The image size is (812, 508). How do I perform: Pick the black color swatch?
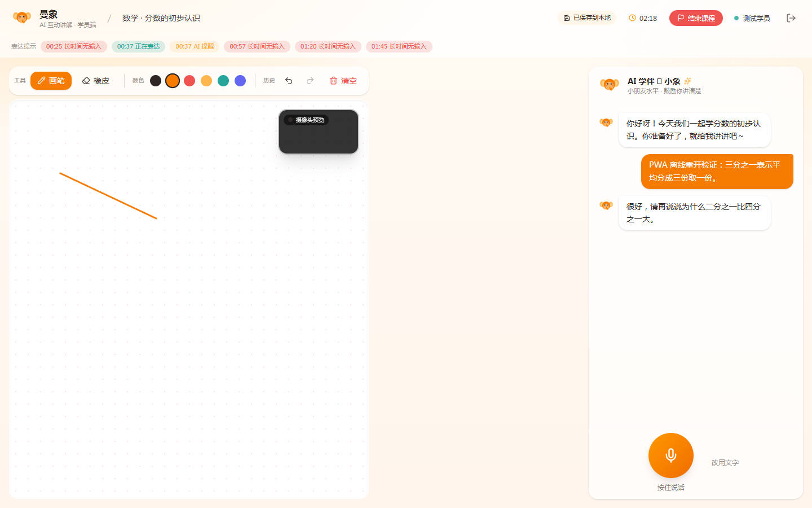pyautogui.click(x=156, y=81)
